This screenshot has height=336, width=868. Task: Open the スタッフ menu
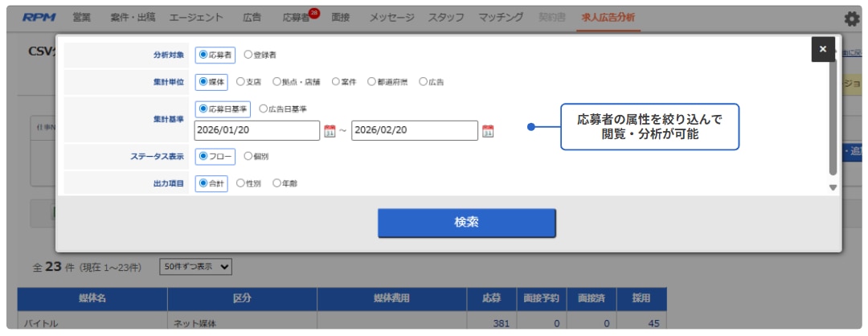(446, 17)
